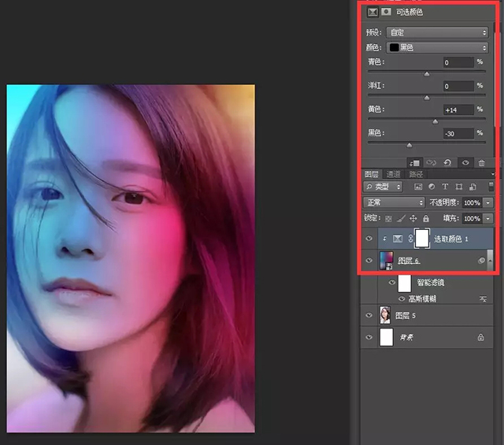Switch to the 路径 paths tab

(413, 174)
